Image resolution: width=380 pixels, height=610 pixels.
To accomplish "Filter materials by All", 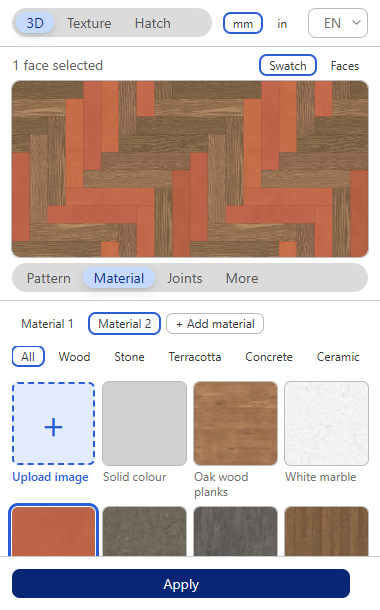I will (28, 356).
